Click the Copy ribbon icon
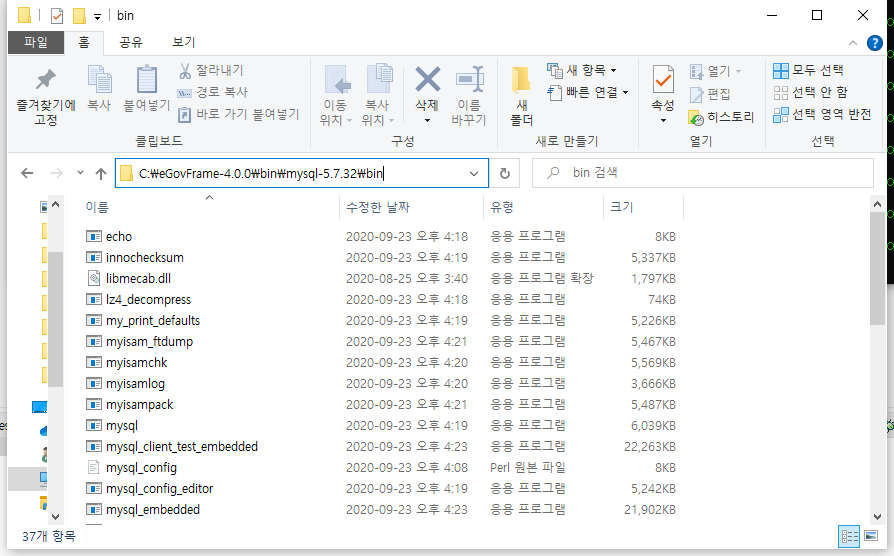Image resolution: width=894 pixels, height=556 pixels. pos(99,79)
